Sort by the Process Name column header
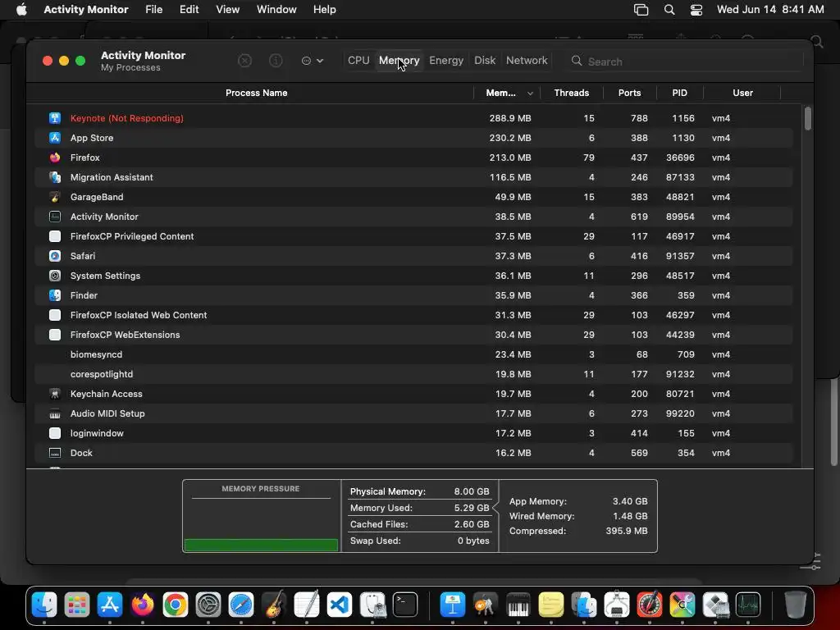This screenshot has height=630, width=840. pyautogui.click(x=256, y=94)
